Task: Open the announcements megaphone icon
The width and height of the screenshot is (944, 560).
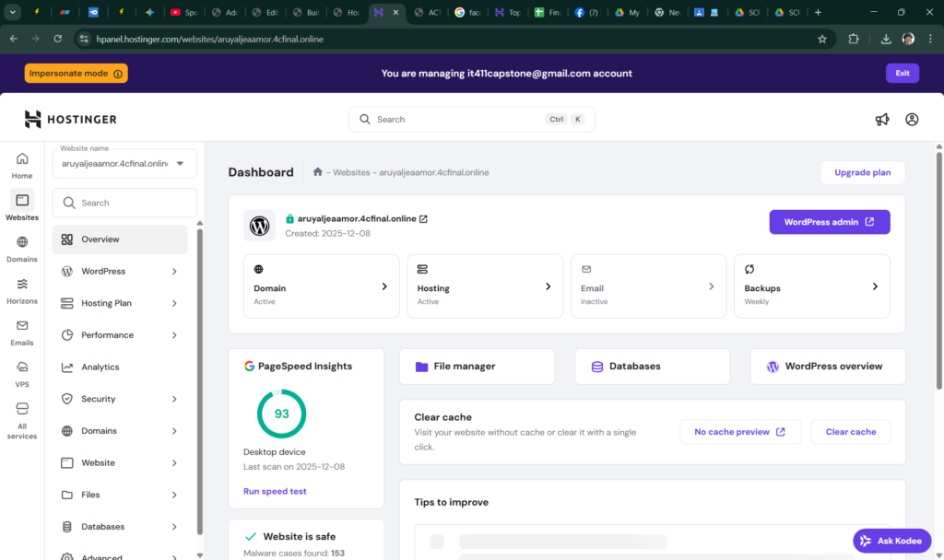Action: (x=882, y=120)
